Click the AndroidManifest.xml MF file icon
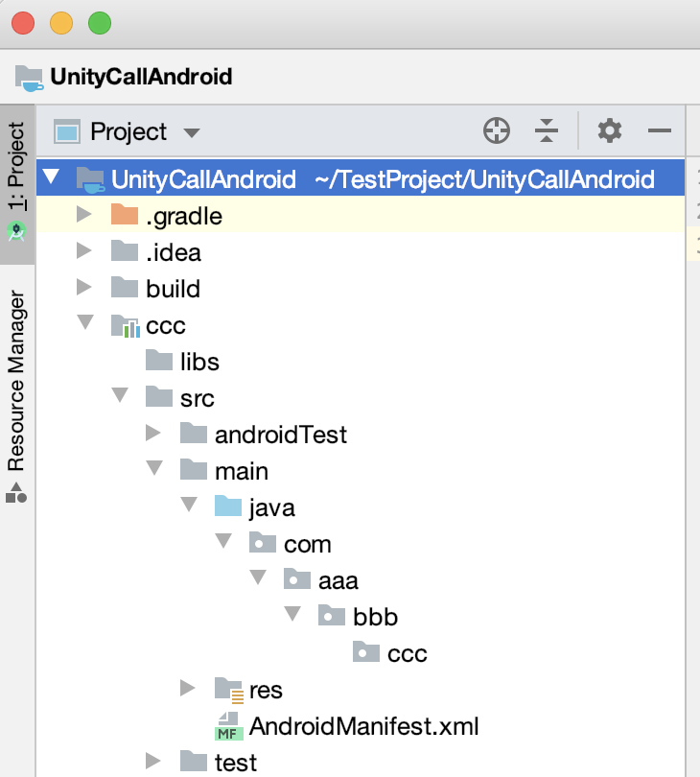Viewport: 700px width, 777px height. coord(228,726)
